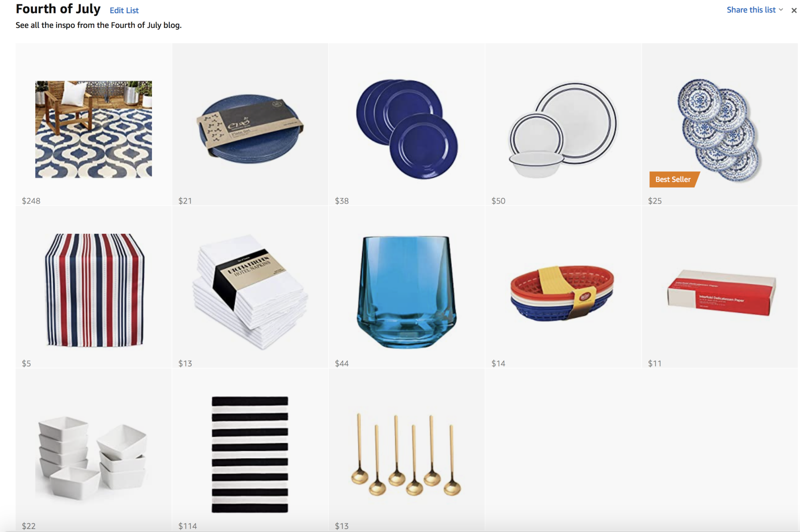The height and width of the screenshot is (532, 800).
Task: Select the speckled blue plate set
Action: click(x=250, y=129)
